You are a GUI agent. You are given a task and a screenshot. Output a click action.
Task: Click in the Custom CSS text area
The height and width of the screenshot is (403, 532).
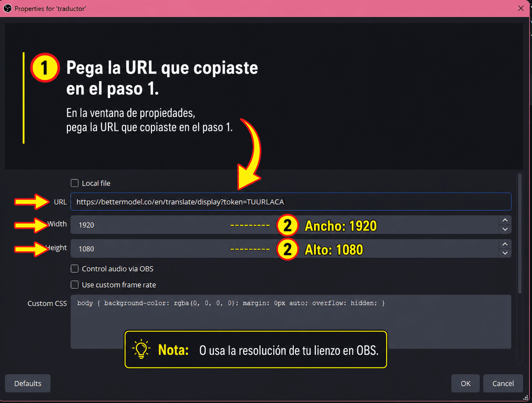[291, 322]
